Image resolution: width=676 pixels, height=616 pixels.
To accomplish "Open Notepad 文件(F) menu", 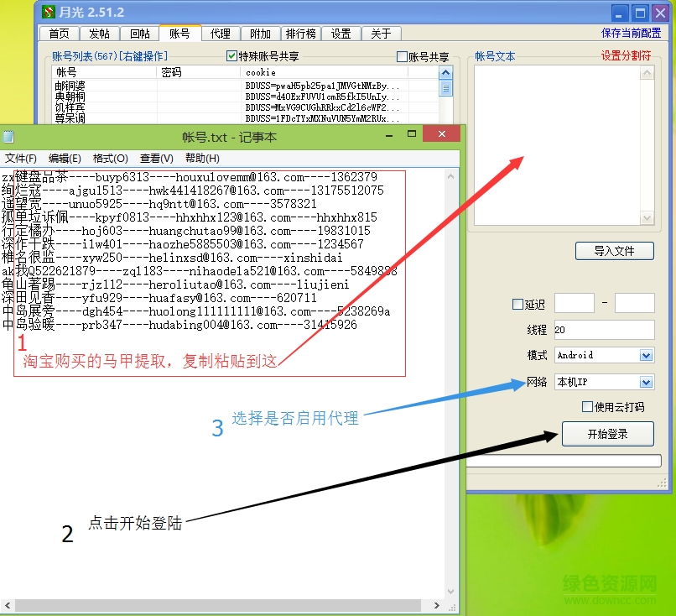I will tap(21, 159).
